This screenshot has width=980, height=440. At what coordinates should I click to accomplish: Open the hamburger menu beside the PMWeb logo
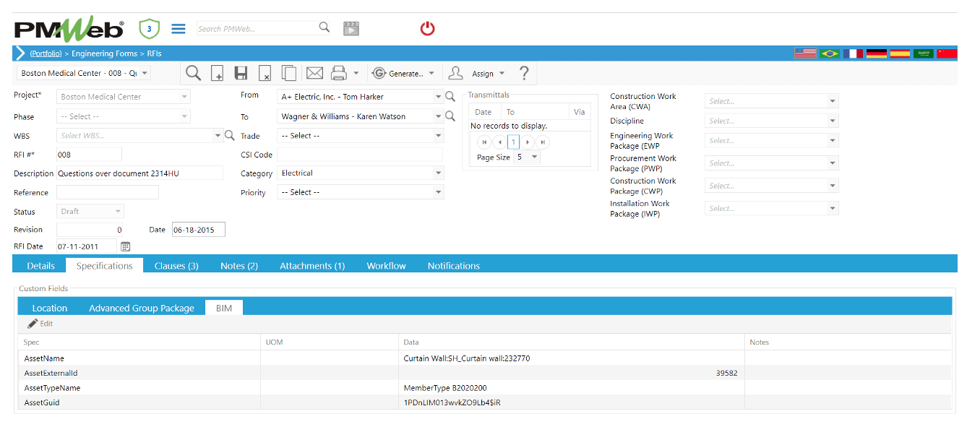point(178,28)
